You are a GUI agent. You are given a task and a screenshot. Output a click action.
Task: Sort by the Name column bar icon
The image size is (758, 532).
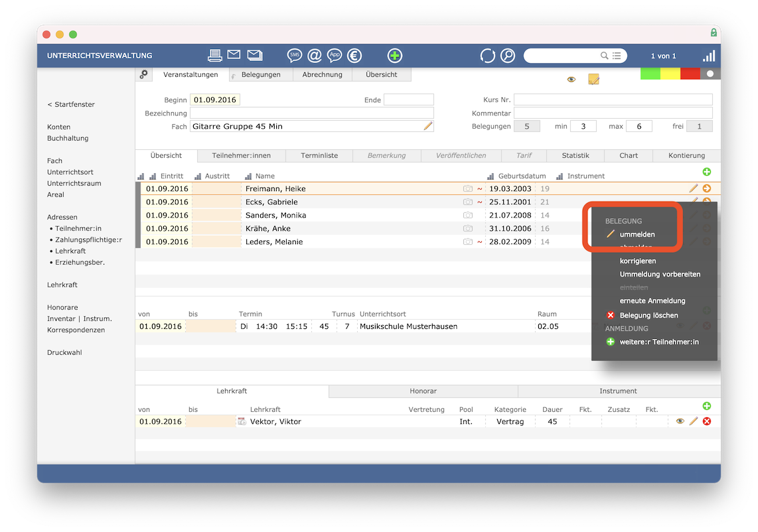click(248, 176)
